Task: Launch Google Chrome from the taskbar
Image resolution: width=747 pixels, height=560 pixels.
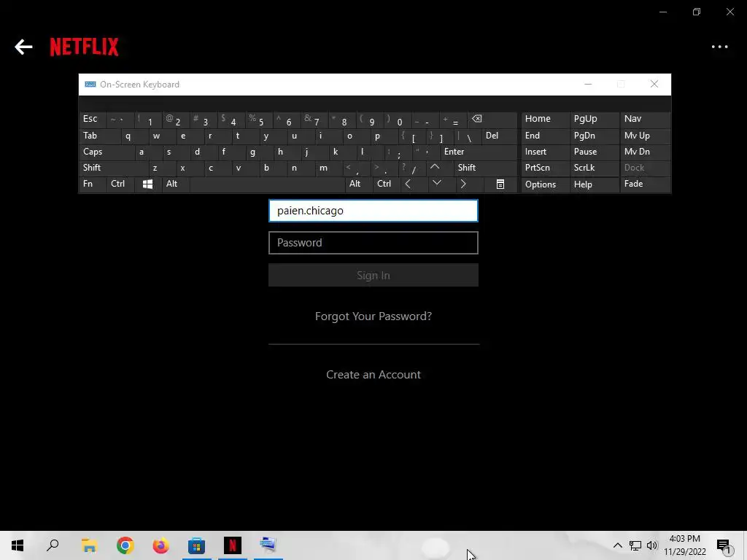Action: [x=125, y=545]
